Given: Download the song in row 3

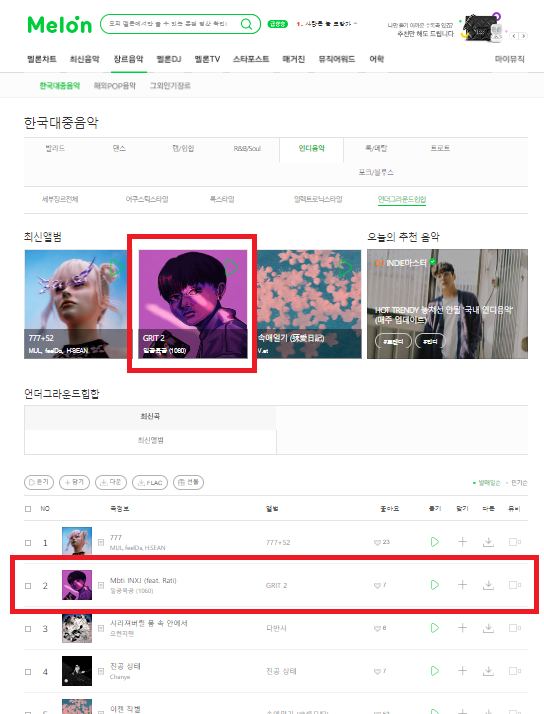Looking at the screenshot, I should tap(488, 628).
